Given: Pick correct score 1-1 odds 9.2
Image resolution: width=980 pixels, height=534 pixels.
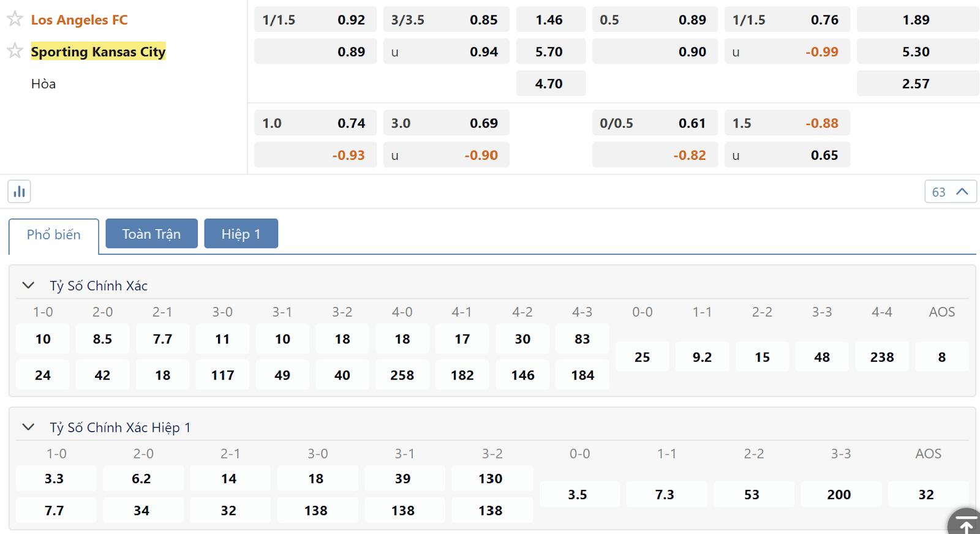Looking at the screenshot, I should [703, 357].
